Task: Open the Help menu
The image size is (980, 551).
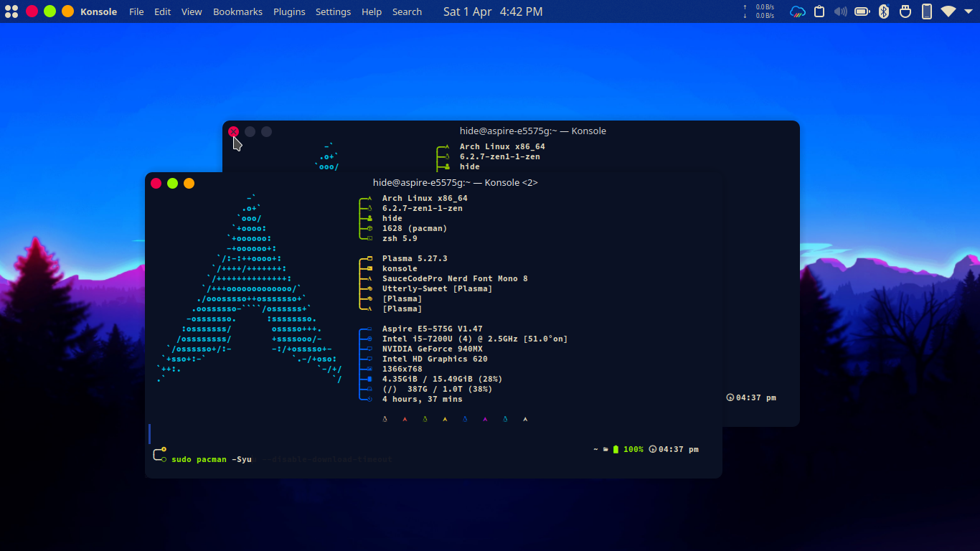Action: 372,11
